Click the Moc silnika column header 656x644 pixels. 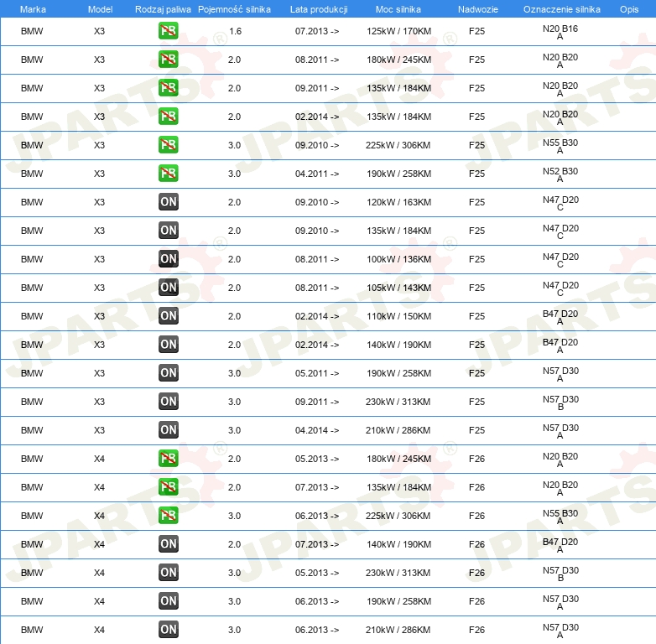pos(398,9)
